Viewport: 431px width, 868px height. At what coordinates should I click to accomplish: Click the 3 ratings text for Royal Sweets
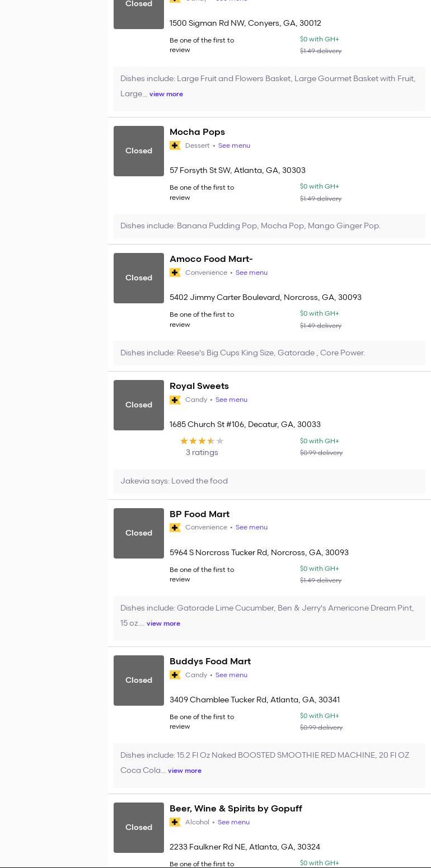pyautogui.click(x=202, y=452)
